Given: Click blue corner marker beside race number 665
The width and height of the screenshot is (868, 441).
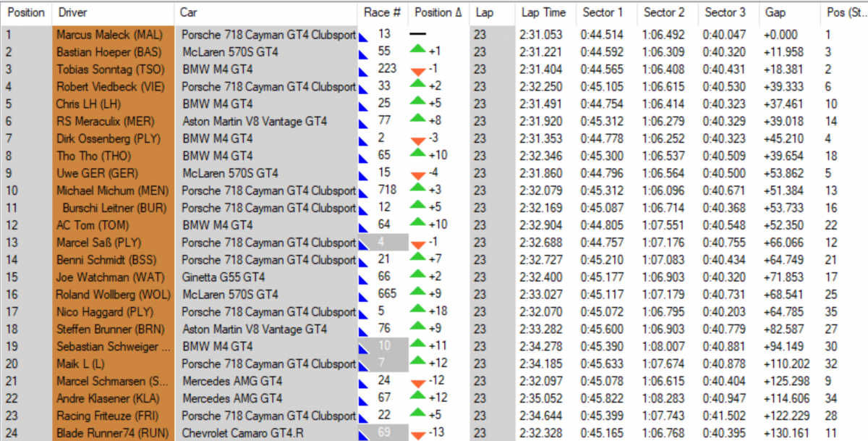Looking at the screenshot, I should [363, 296].
